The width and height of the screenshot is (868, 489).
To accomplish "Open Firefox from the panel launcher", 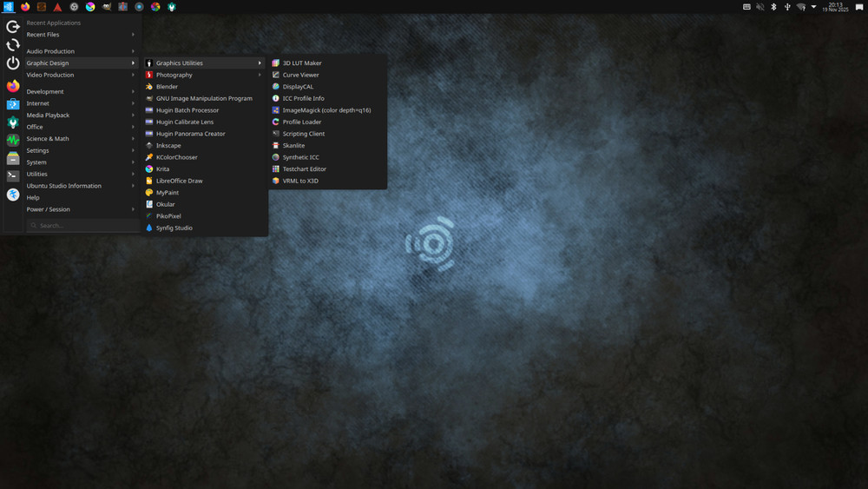I will [25, 7].
